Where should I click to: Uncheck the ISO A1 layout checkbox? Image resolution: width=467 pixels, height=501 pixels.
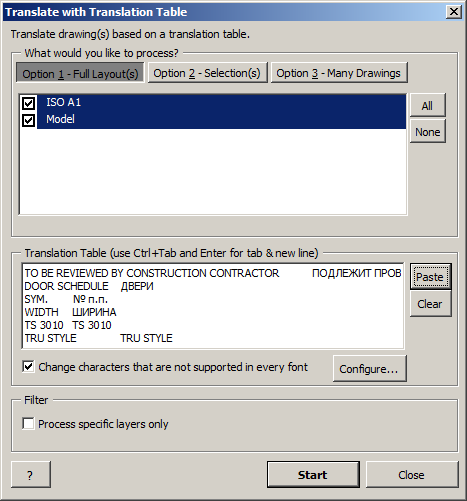[28, 103]
